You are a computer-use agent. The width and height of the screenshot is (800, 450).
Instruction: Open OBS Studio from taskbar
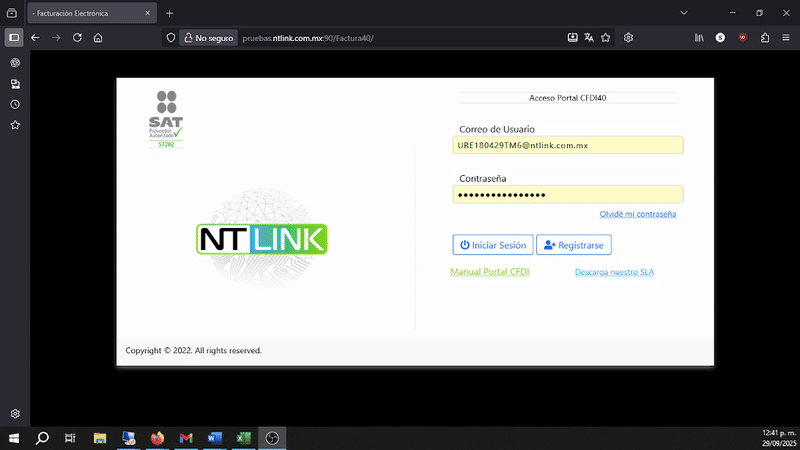tap(272, 438)
